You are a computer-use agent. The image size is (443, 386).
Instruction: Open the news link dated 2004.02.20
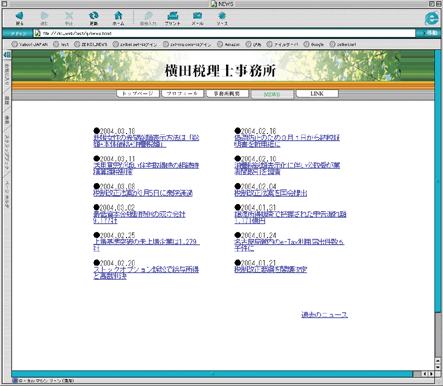pos(146,273)
